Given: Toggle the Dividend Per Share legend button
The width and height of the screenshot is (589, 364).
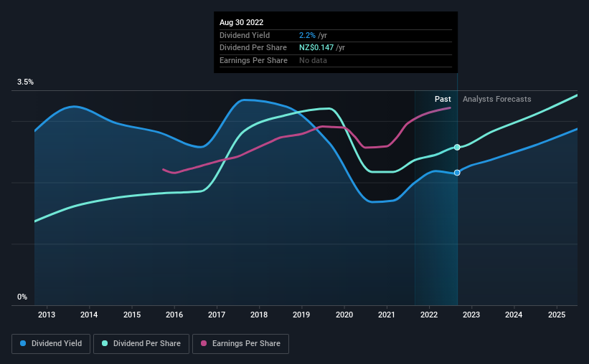Looking at the screenshot, I should (x=141, y=344).
